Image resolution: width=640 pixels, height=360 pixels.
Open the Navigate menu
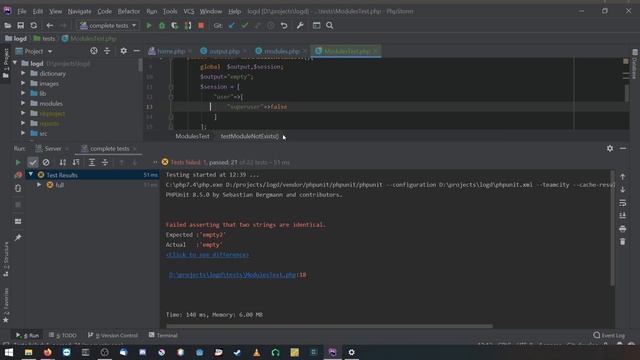tap(79, 11)
